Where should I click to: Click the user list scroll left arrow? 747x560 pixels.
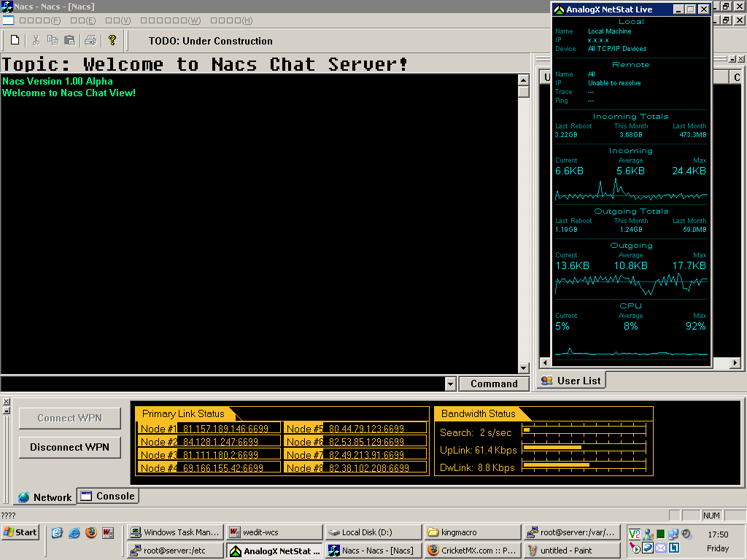(x=546, y=362)
